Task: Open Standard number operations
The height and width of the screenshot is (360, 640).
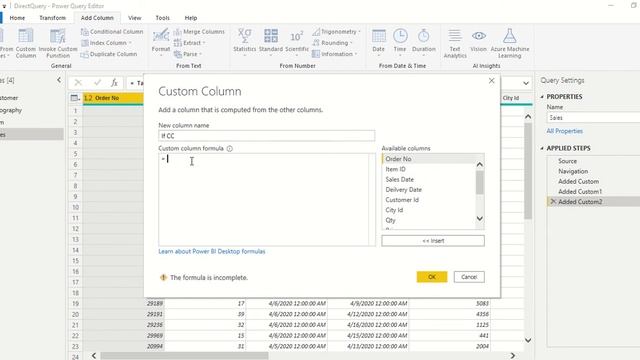Action: point(271,42)
